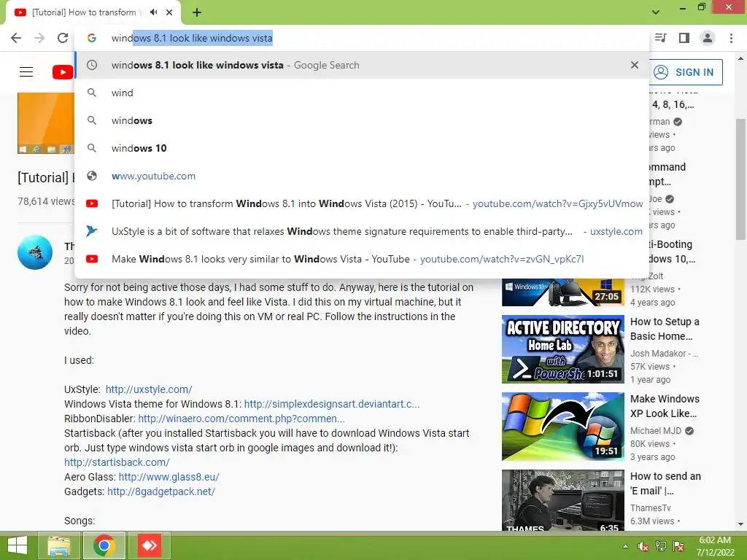
Task: Open the Action Center flag icon
Action: point(678,546)
